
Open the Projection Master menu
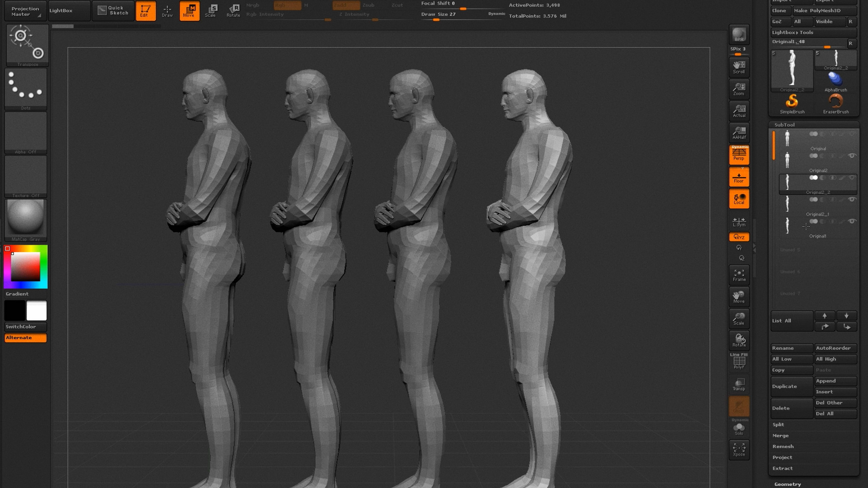(25, 11)
